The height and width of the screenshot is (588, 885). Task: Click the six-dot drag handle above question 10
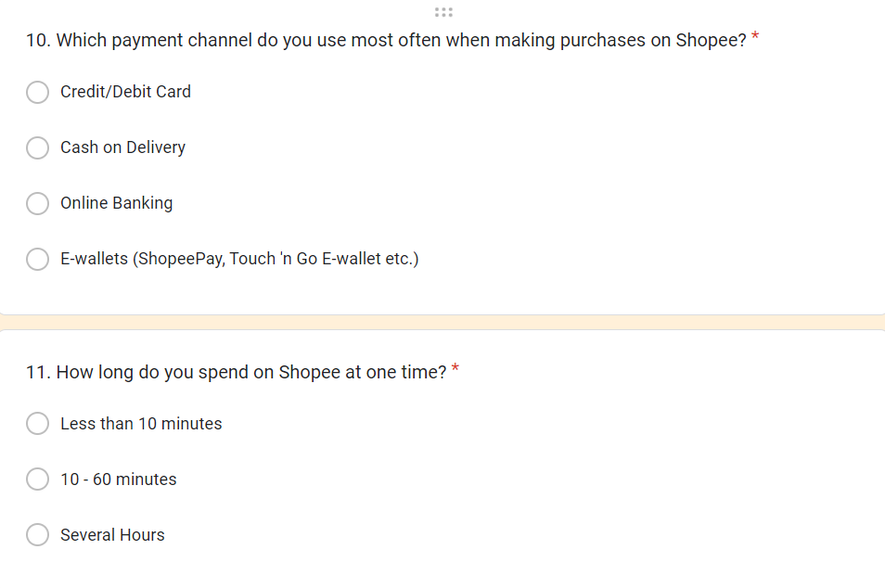pos(443,12)
